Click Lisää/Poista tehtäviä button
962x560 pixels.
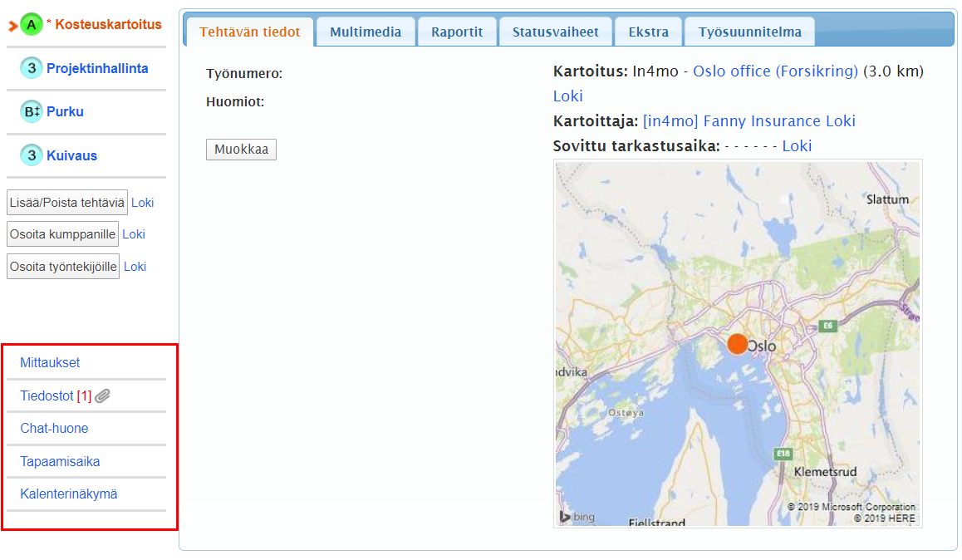click(67, 203)
